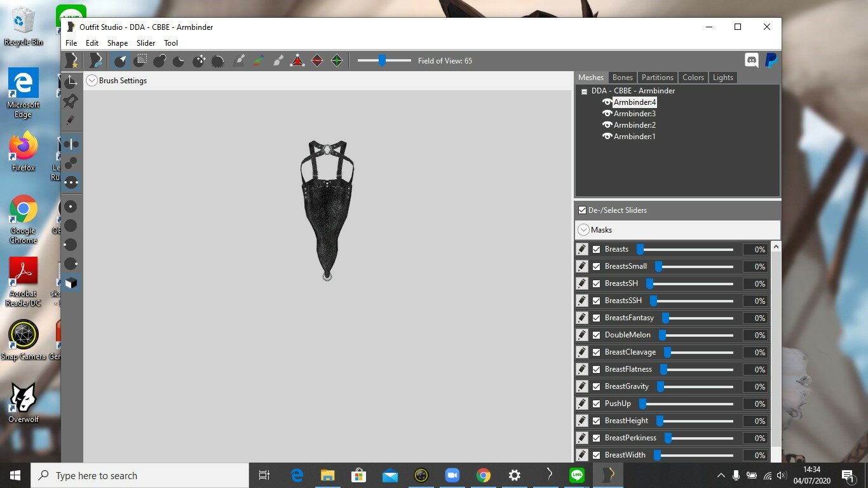
Task: Open the PayPal donation icon
Action: tap(771, 61)
